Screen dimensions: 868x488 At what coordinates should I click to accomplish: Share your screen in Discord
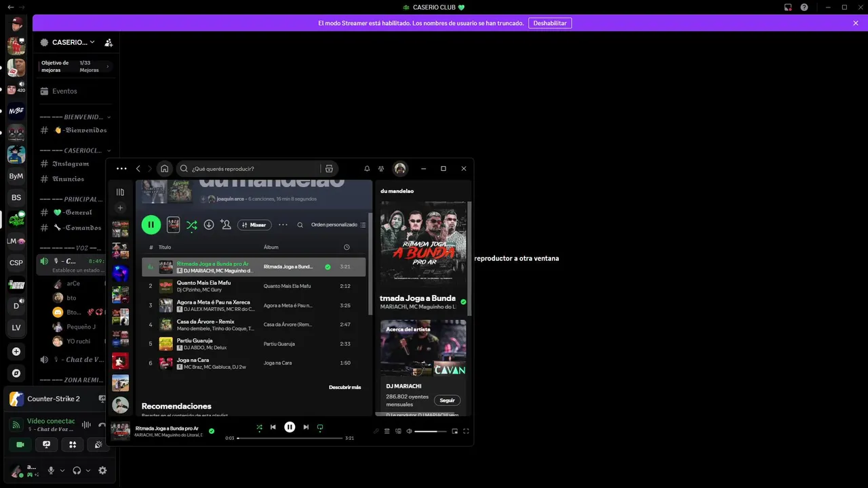pos(46,445)
